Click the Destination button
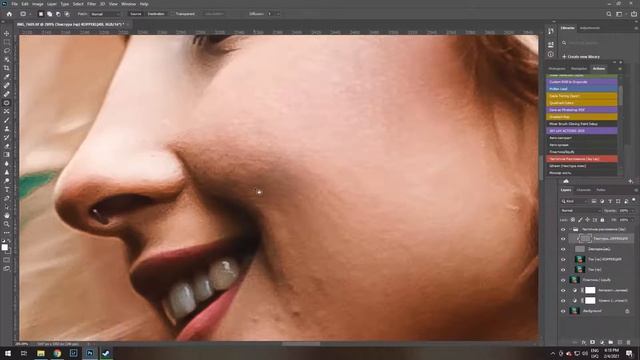The image size is (640, 360). (x=156, y=14)
